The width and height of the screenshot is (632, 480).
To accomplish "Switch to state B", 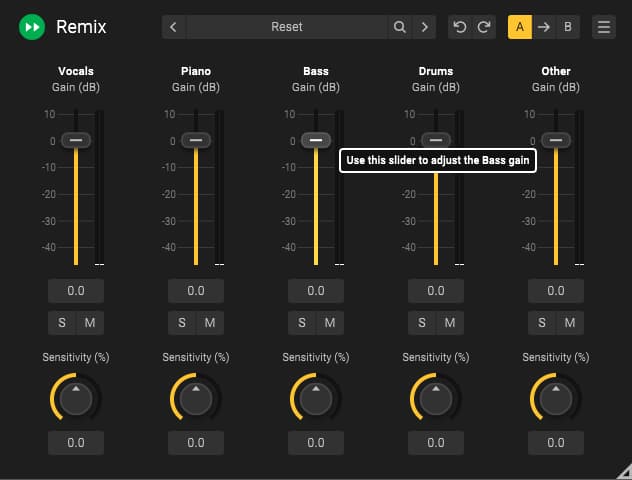I will [x=568, y=27].
